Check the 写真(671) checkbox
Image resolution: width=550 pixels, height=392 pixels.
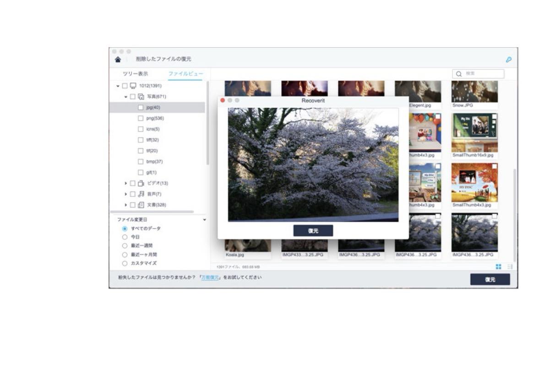click(133, 97)
